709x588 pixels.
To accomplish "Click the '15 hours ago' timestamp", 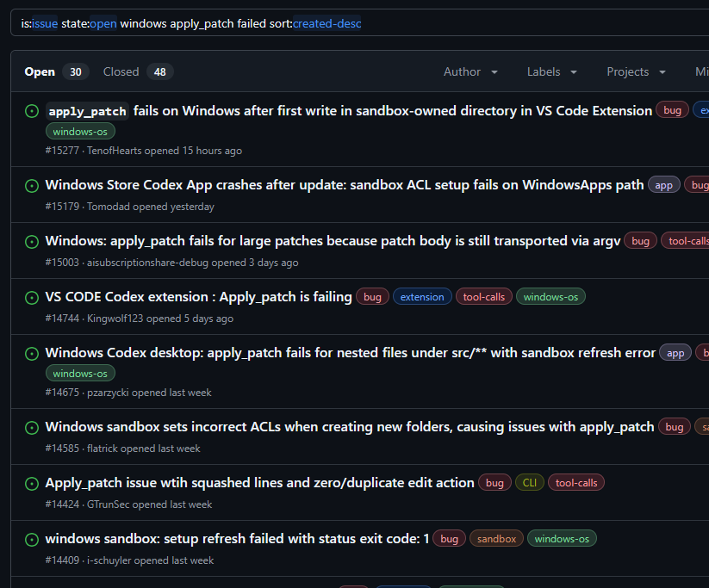I will (212, 151).
